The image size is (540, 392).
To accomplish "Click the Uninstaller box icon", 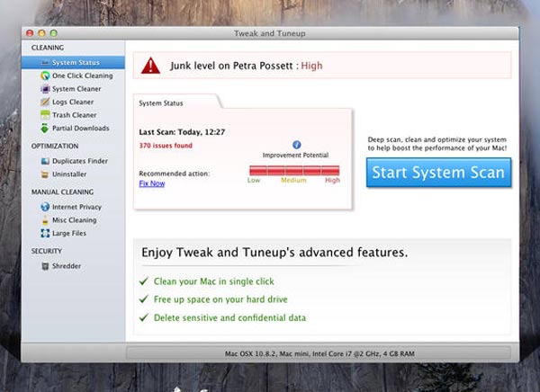I will pos(45,174).
